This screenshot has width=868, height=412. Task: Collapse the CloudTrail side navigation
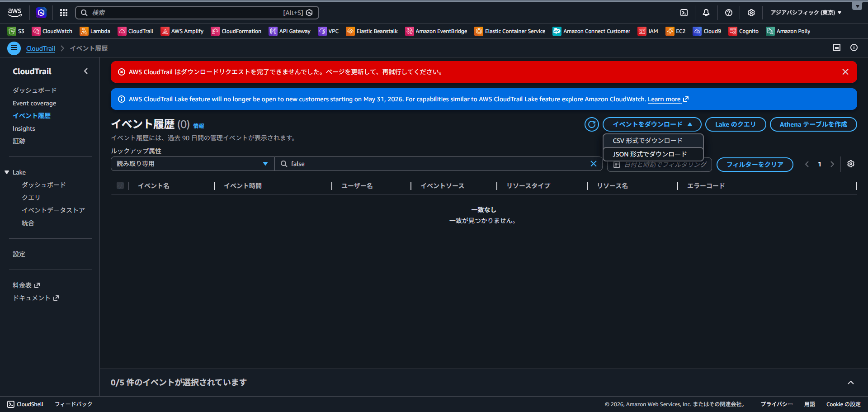click(86, 71)
